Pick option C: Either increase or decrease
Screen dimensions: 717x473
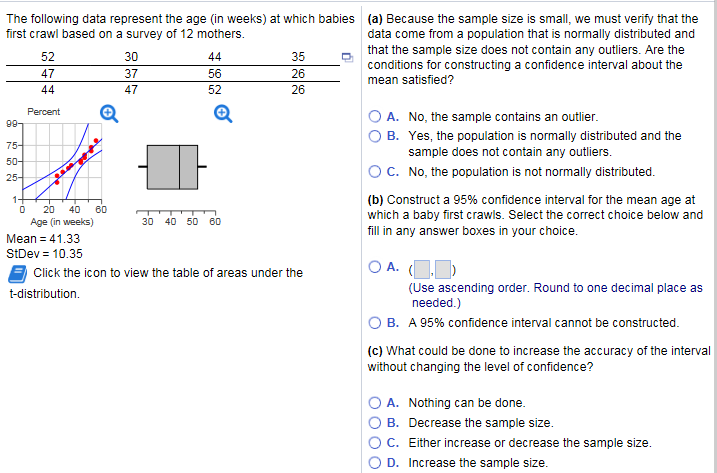point(377,443)
